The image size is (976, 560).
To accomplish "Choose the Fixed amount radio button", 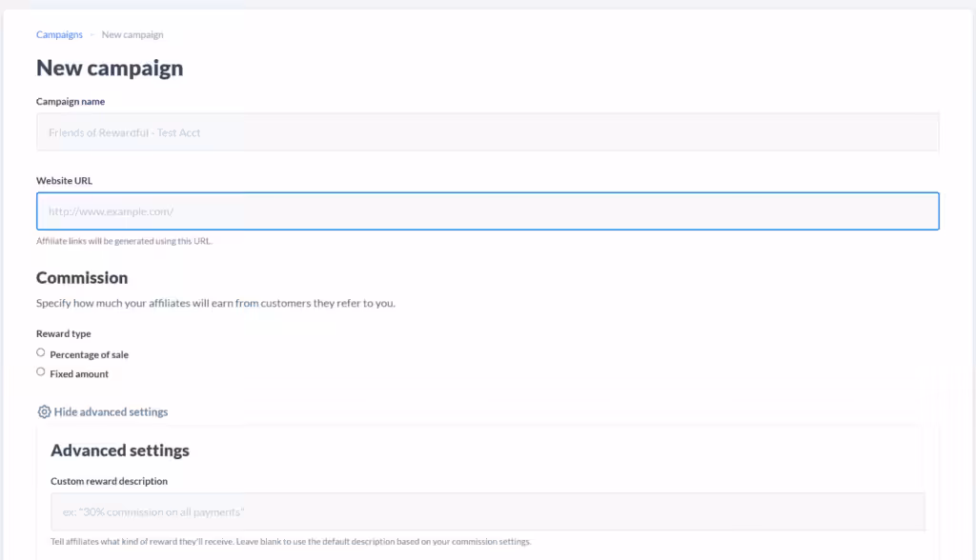I will pos(41,372).
